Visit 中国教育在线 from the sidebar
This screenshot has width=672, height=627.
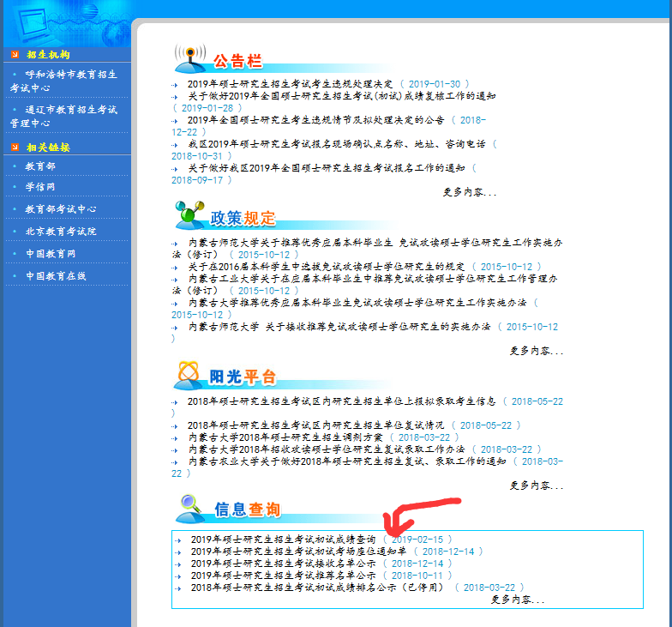[56, 276]
